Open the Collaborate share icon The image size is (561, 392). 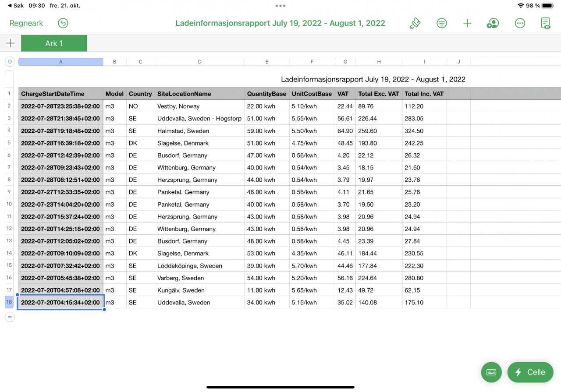coord(493,23)
